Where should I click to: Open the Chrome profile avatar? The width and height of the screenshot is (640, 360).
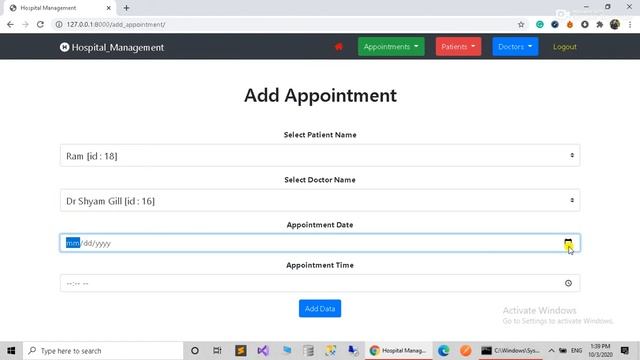pos(615,24)
